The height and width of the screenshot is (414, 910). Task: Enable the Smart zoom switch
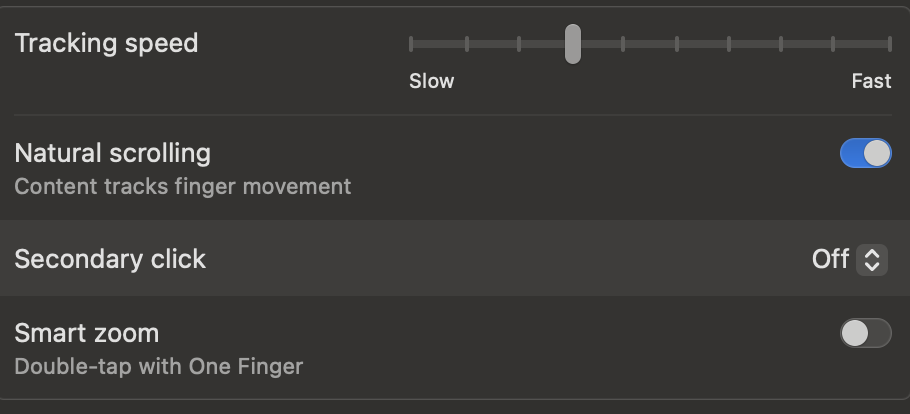pyautogui.click(x=865, y=333)
